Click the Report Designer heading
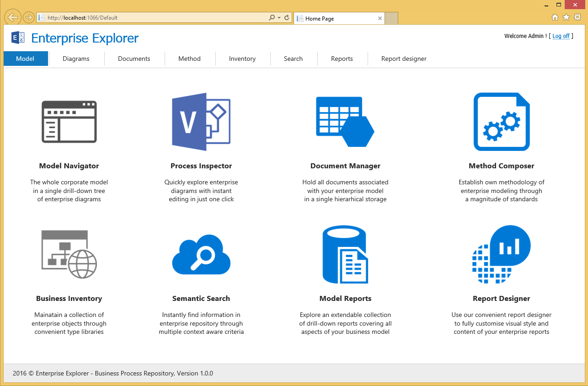 [x=502, y=299]
